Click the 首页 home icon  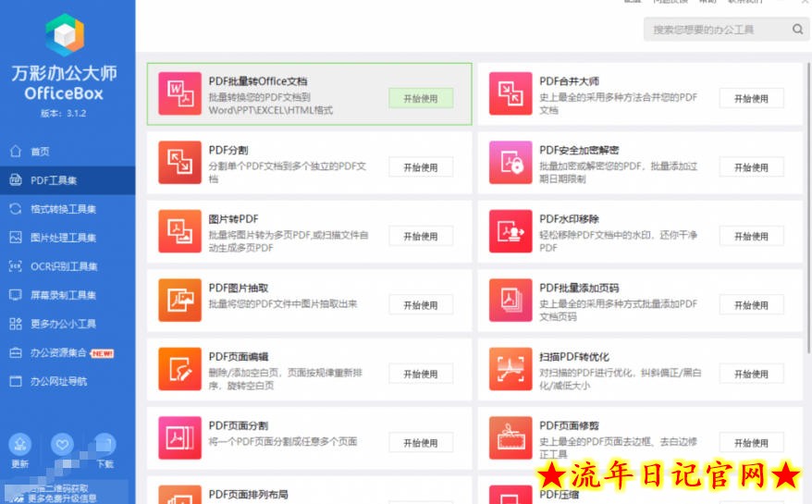pos(16,152)
